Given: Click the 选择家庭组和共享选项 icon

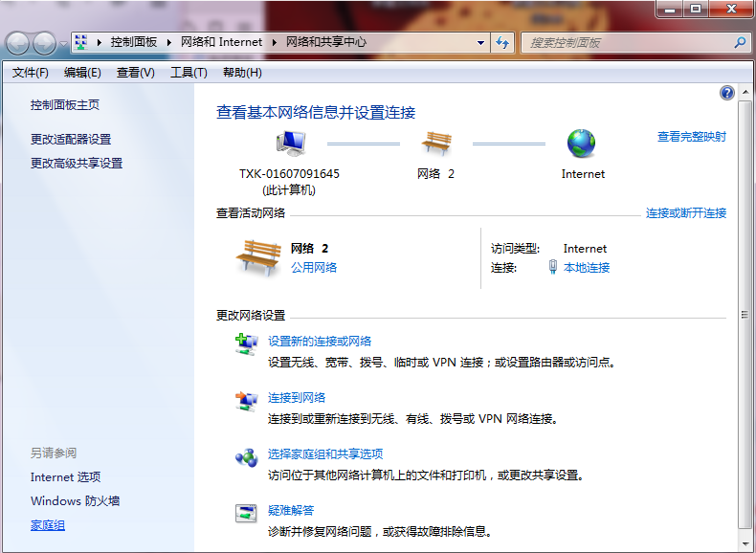Looking at the screenshot, I should 246,456.
